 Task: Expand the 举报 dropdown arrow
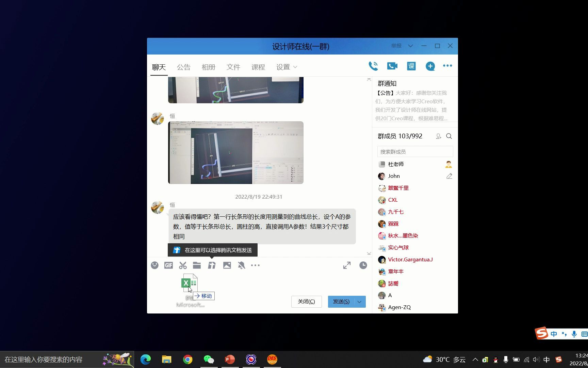point(411,46)
